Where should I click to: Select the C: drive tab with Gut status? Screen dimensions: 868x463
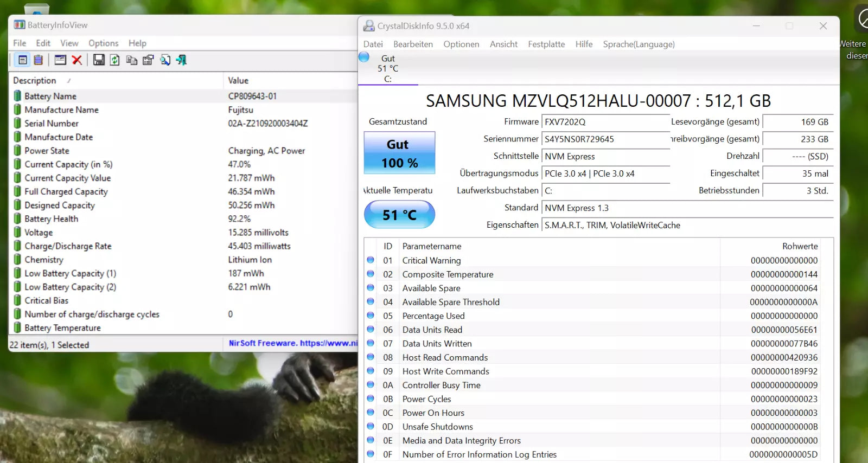point(388,68)
